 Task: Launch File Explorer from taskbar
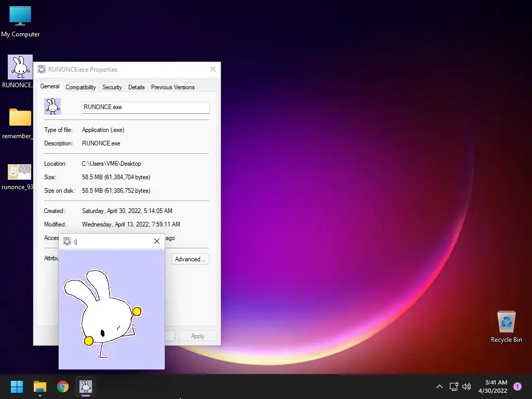[x=39, y=387]
